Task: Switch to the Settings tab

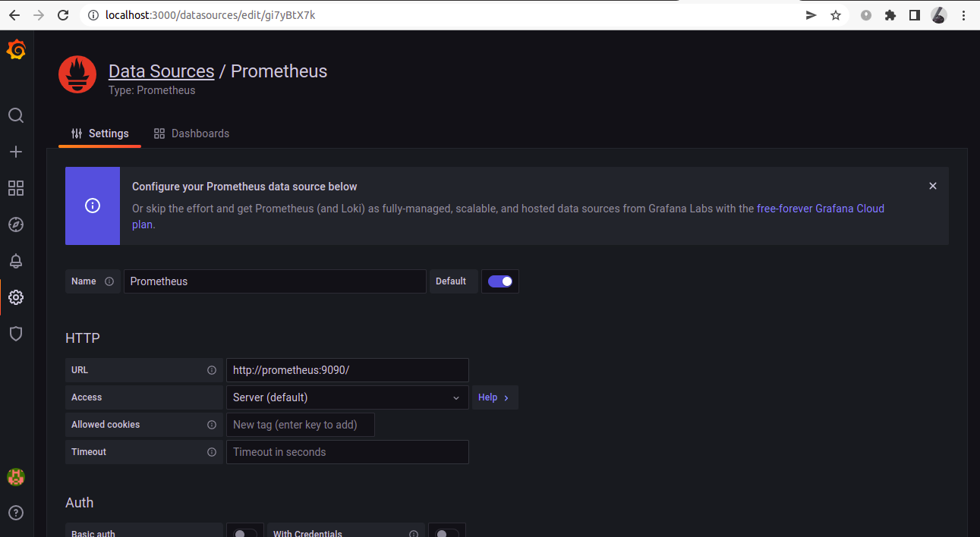Action: pyautogui.click(x=99, y=133)
